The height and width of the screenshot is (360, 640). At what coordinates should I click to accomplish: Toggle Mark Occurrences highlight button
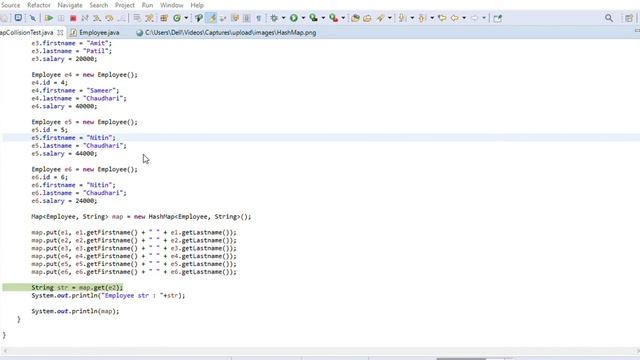click(x=212, y=18)
